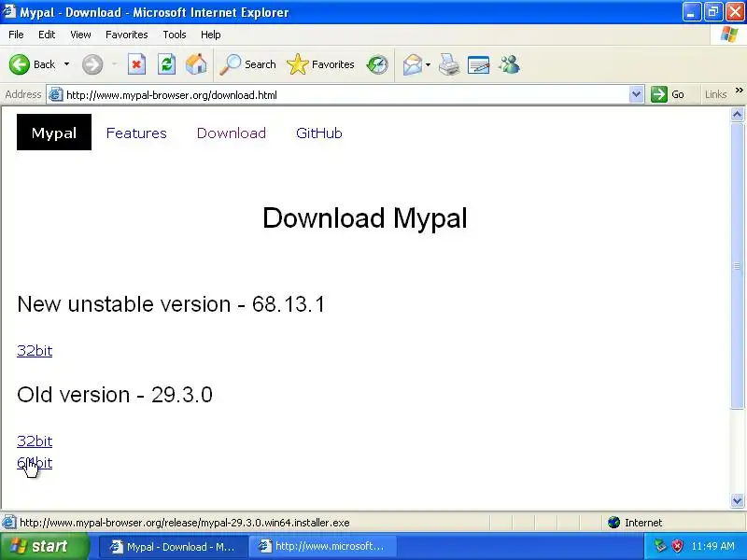Image resolution: width=747 pixels, height=560 pixels.
Task: Download old version 64bit link
Action: 35,463
